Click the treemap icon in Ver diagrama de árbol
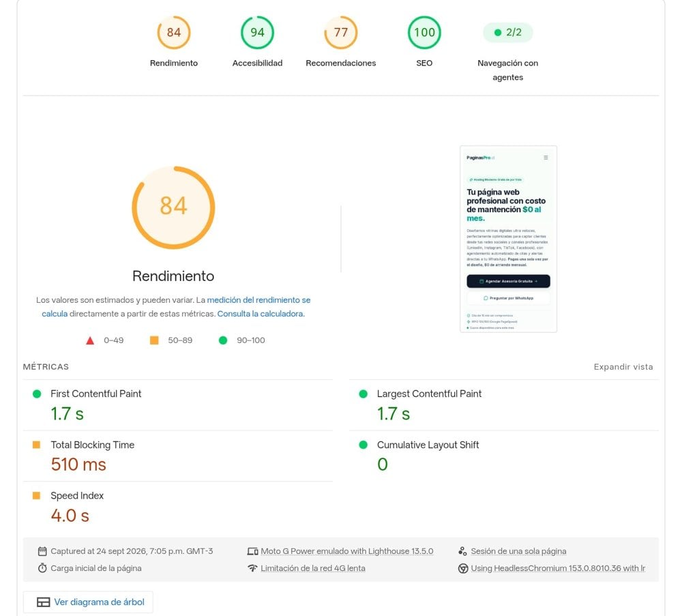 pyautogui.click(x=44, y=602)
